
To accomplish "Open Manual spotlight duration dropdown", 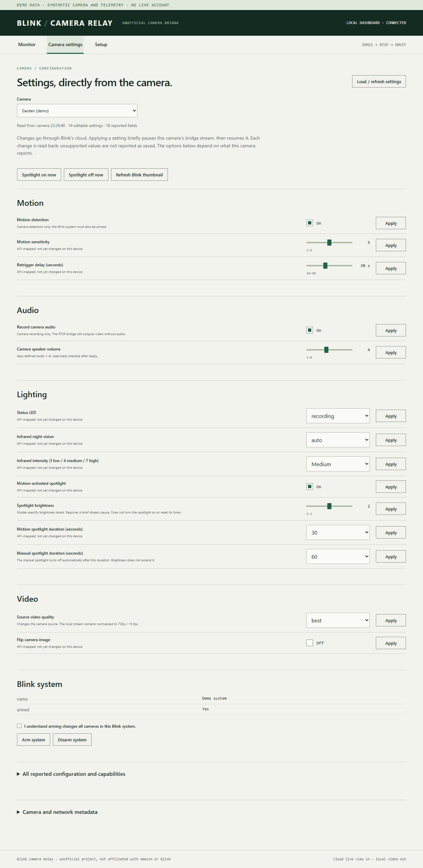I will (338, 556).
